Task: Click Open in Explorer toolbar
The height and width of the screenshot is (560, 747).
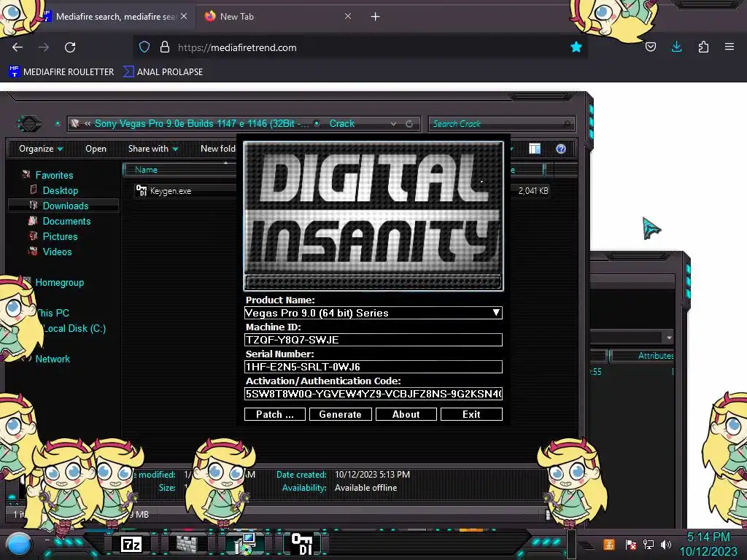Action: [x=96, y=149]
